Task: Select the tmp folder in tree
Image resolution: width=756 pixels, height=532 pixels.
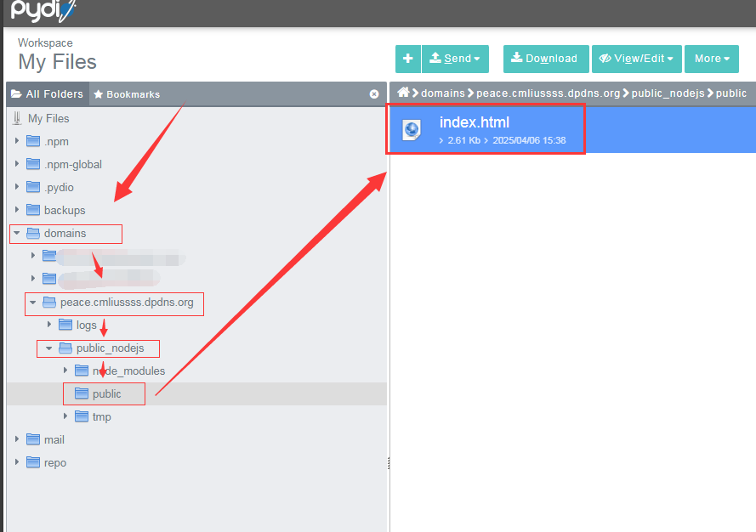Action: coord(101,416)
